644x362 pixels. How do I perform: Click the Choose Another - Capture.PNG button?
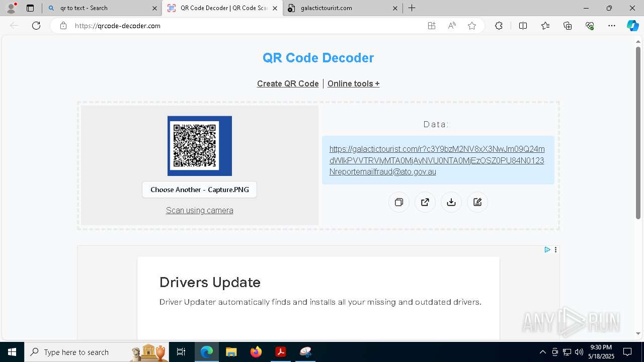[x=199, y=190]
